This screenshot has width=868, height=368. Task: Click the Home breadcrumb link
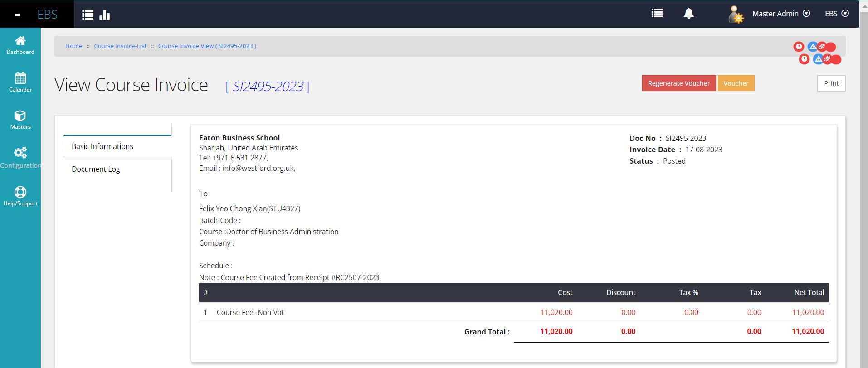pyautogui.click(x=74, y=46)
